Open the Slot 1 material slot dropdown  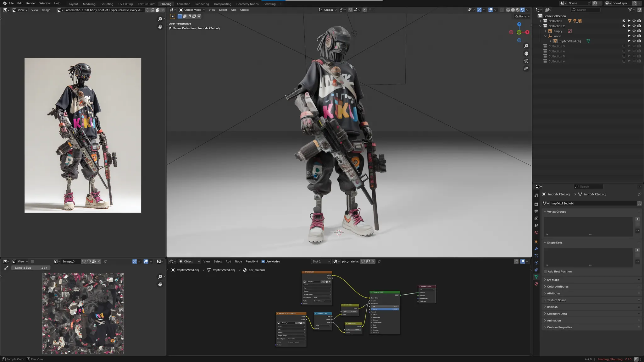321,261
